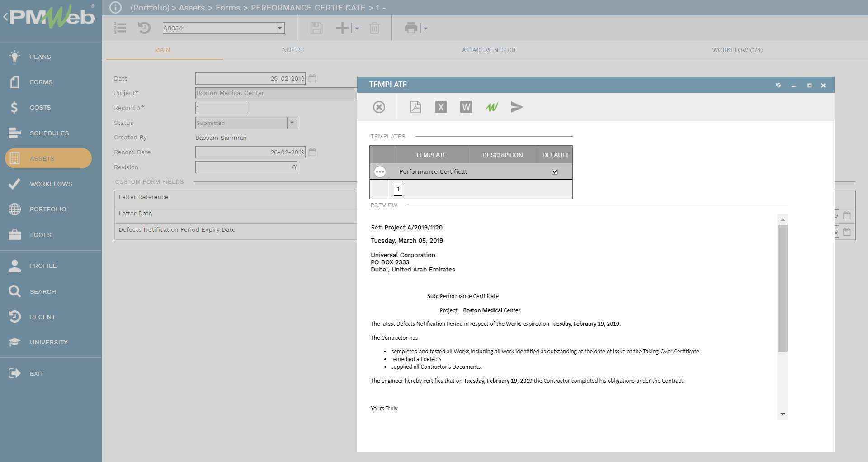Open the Status dropdown showing Submitted

(x=292, y=123)
